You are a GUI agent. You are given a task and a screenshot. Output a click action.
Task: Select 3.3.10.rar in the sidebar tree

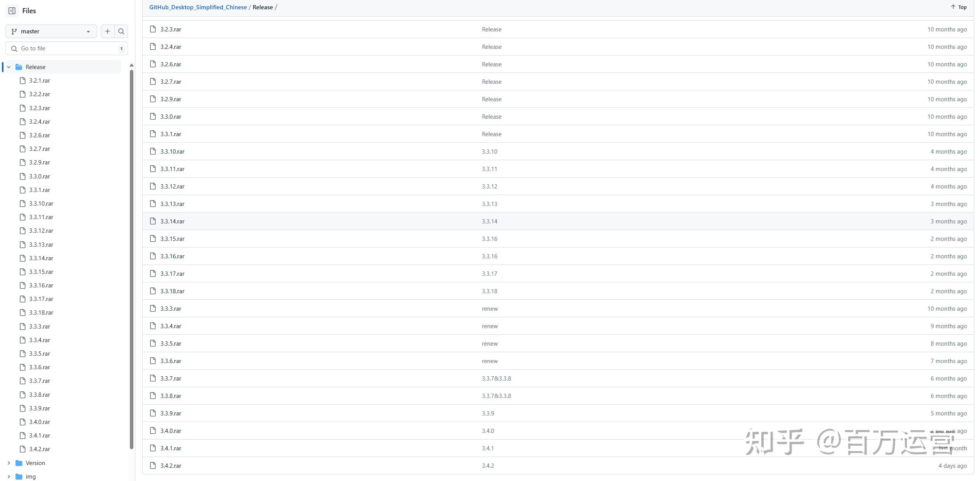(x=41, y=204)
